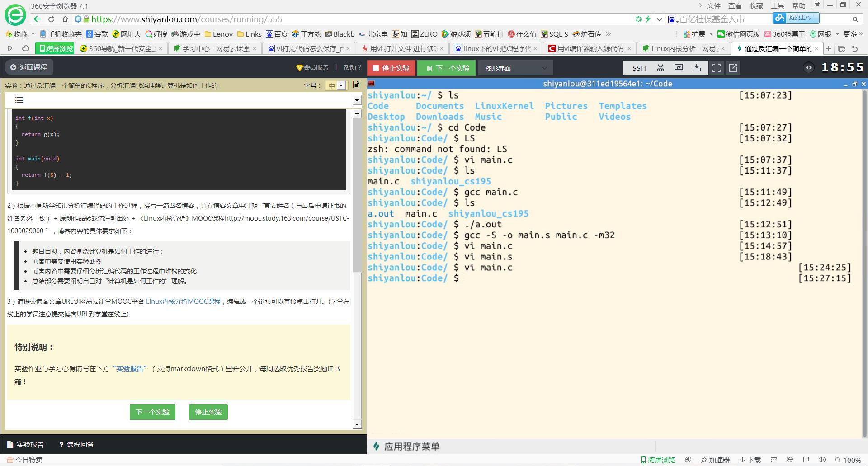Click the green 下一个实验 button at bottom
The height and width of the screenshot is (466, 868).
tap(152, 412)
